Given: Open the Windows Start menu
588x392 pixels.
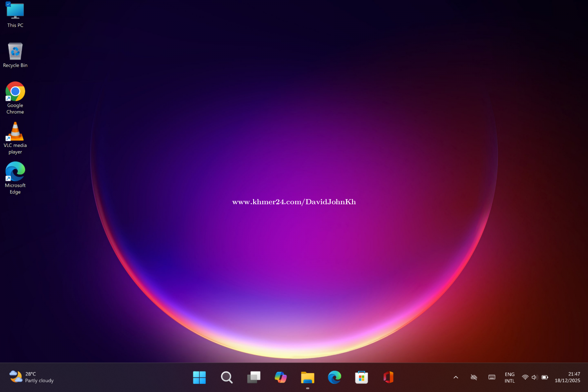Looking at the screenshot, I should (199, 377).
